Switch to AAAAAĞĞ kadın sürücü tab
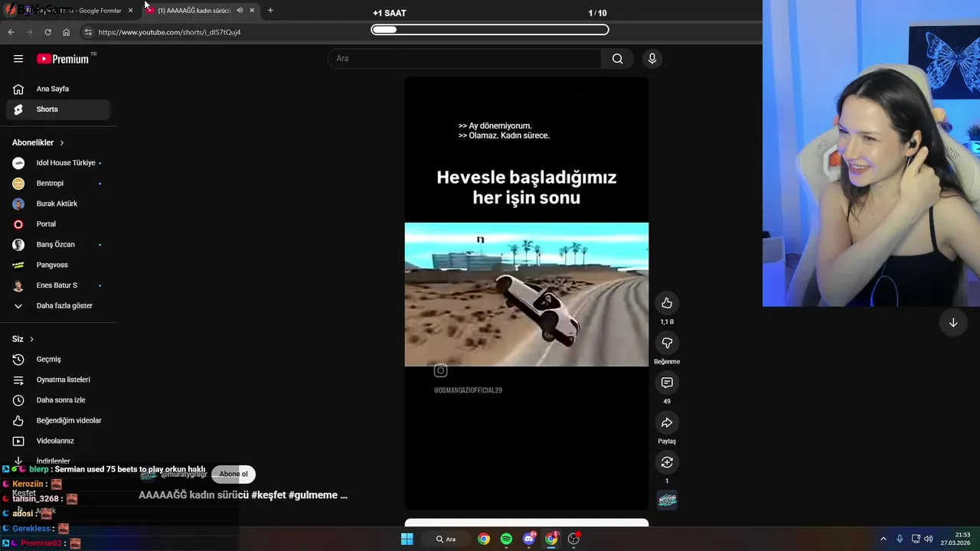The image size is (980, 551). (x=201, y=11)
